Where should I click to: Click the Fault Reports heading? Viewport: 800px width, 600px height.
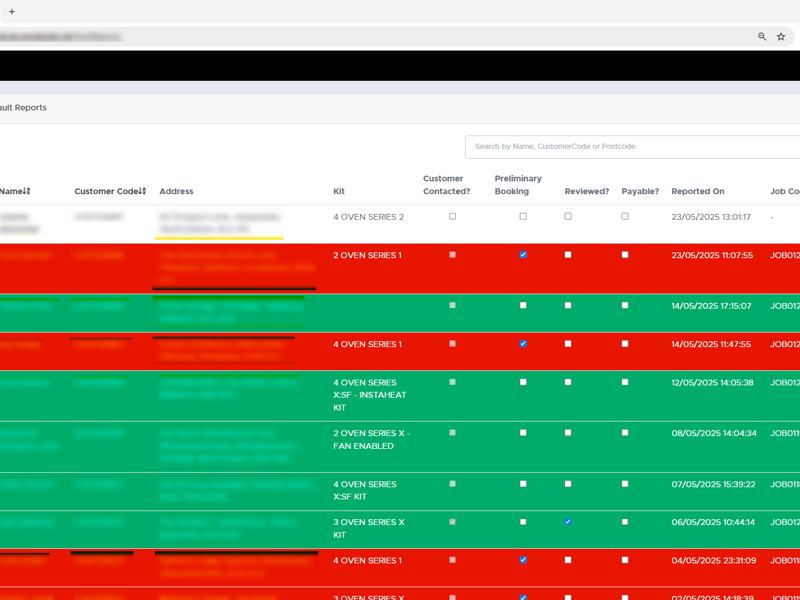pyautogui.click(x=24, y=107)
